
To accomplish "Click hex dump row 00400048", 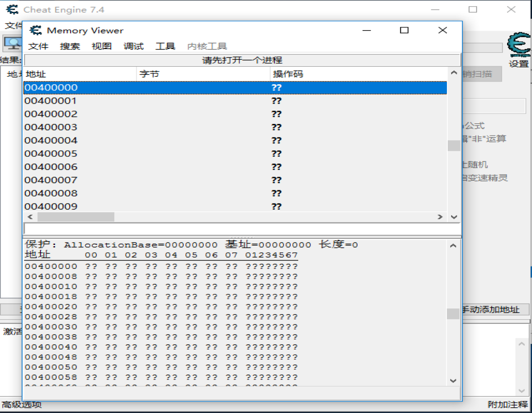I will 161,357.
